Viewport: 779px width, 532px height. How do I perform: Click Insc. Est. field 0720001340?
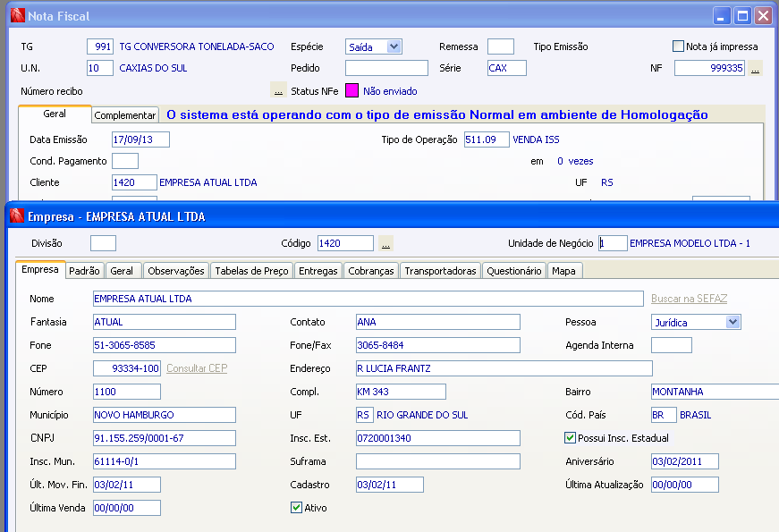point(438,438)
